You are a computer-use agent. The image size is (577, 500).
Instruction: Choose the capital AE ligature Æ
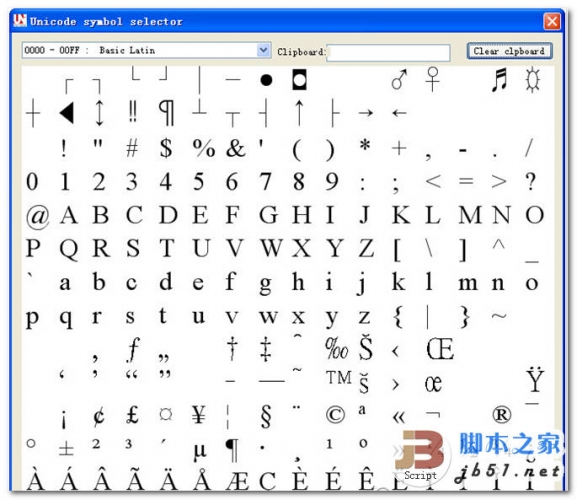(x=238, y=481)
